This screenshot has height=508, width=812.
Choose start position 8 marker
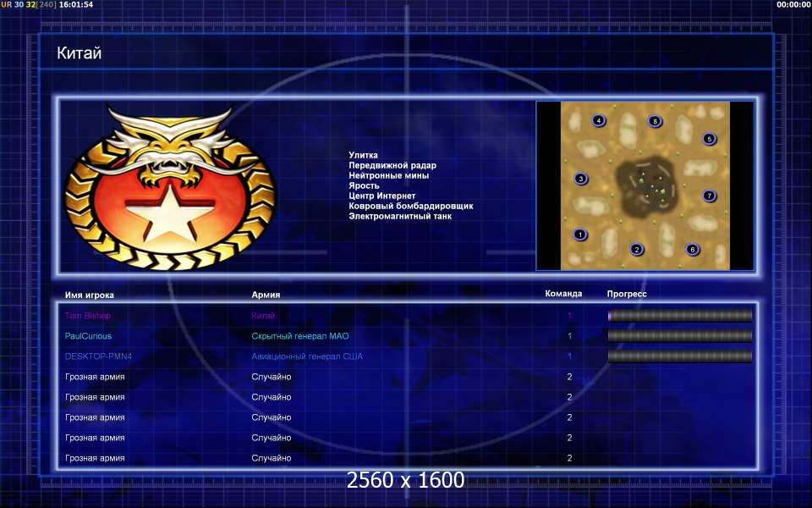tap(655, 121)
